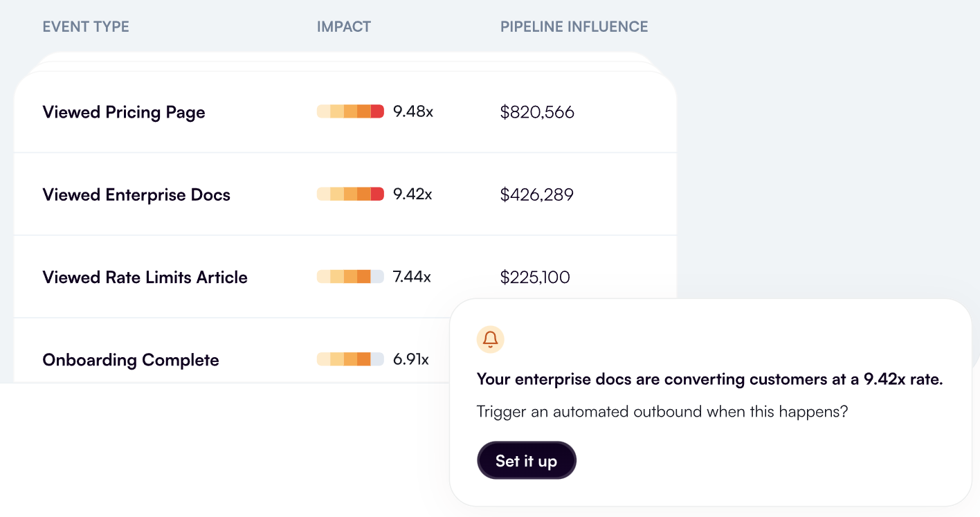This screenshot has width=980, height=517.
Task: Click the bell notification icon
Action: tap(490, 339)
